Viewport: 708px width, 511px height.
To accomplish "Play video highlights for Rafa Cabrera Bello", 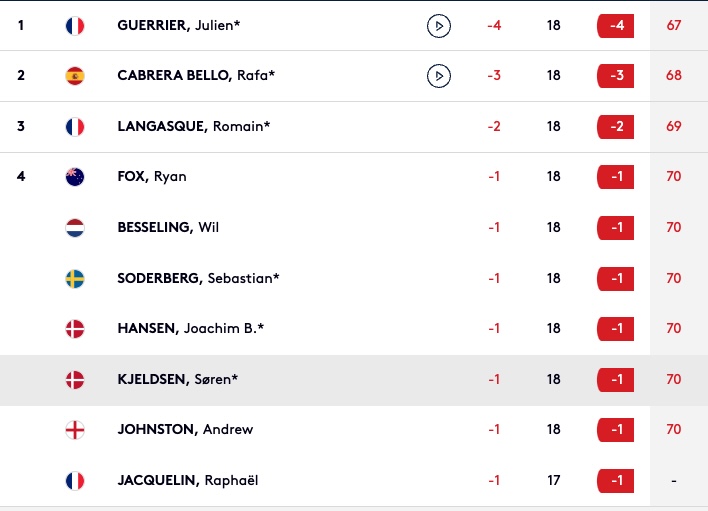I will tap(438, 76).
